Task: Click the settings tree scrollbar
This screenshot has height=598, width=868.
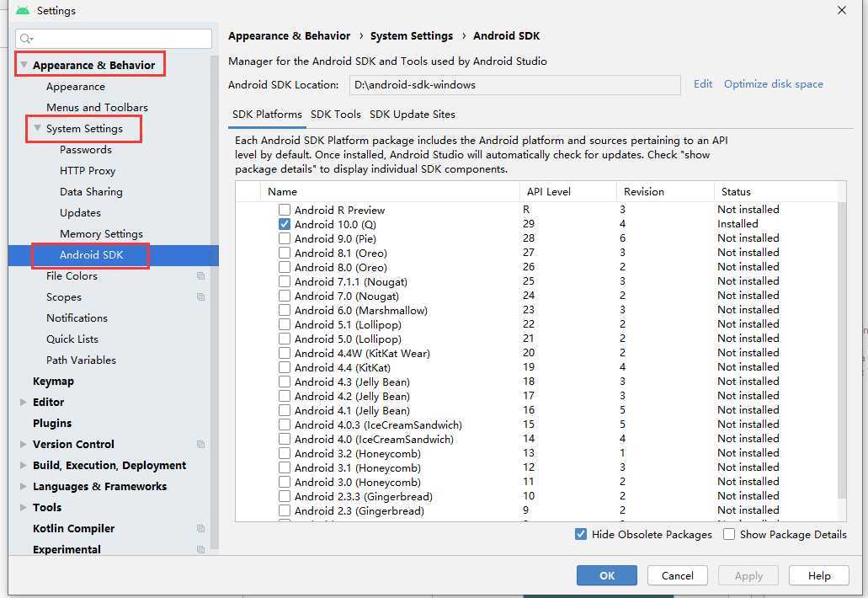Action: (x=215, y=302)
